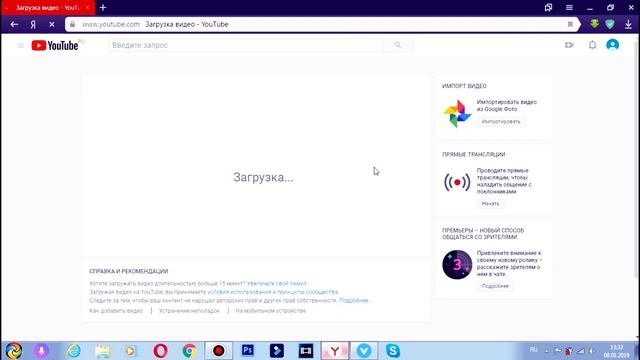Open условия использования link
The image size is (640, 360).
239,292
